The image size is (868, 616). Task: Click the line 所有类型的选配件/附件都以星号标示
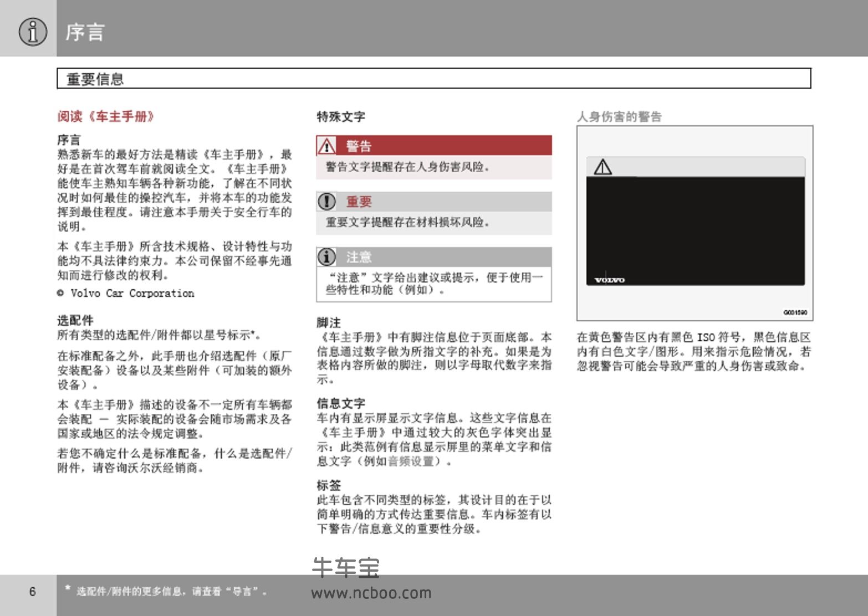coord(159,335)
